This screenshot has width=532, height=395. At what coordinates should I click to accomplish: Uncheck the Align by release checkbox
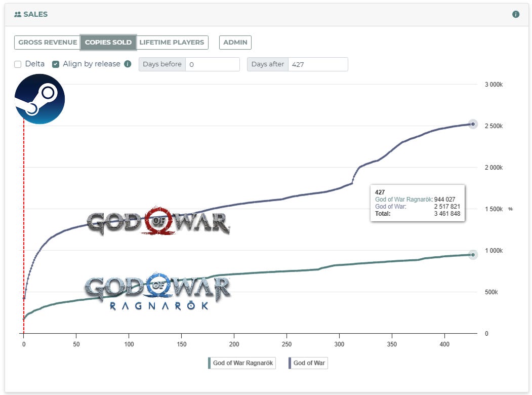(55, 64)
